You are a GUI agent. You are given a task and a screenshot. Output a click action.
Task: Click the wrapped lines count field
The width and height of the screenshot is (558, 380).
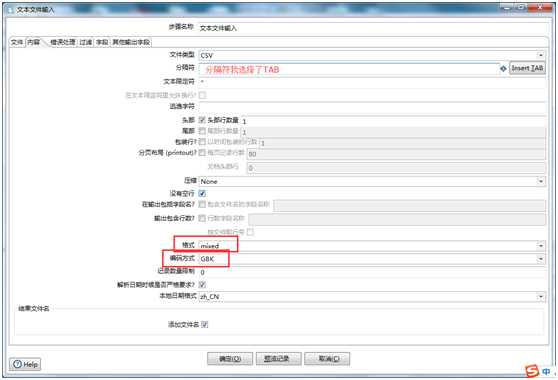[x=402, y=143]
